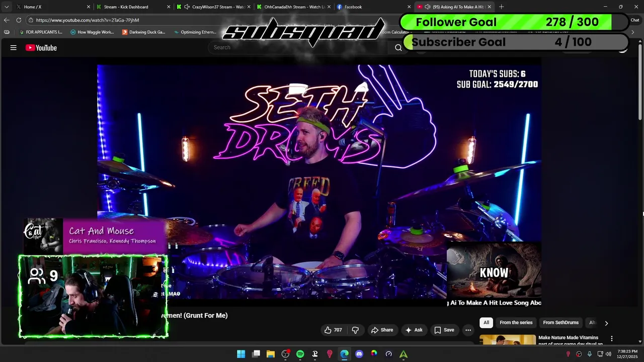Open the tab search dropdown arrow
This screenshot has height=362, width=644.
coord(6,7)
